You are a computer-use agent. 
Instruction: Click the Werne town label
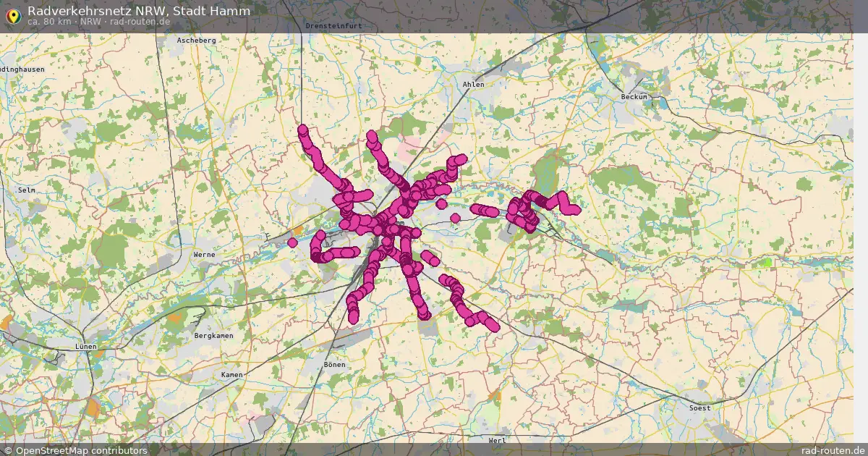(205, 255)
